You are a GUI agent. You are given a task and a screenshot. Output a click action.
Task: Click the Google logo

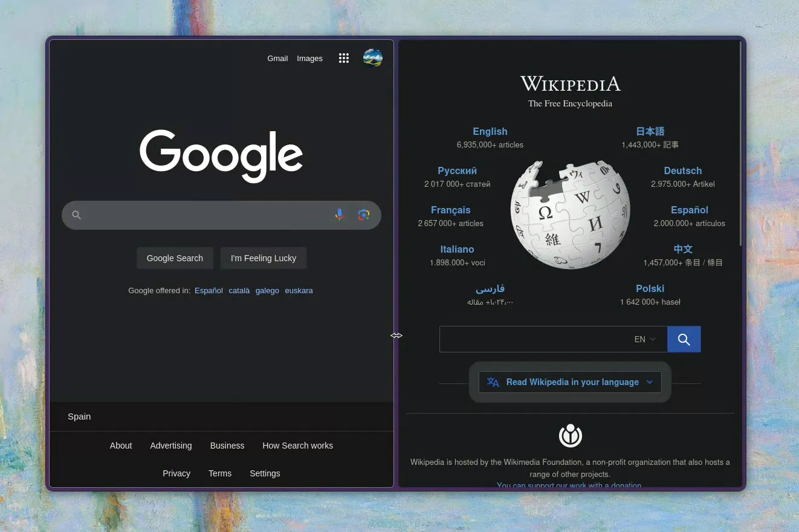tap(221, 155)
